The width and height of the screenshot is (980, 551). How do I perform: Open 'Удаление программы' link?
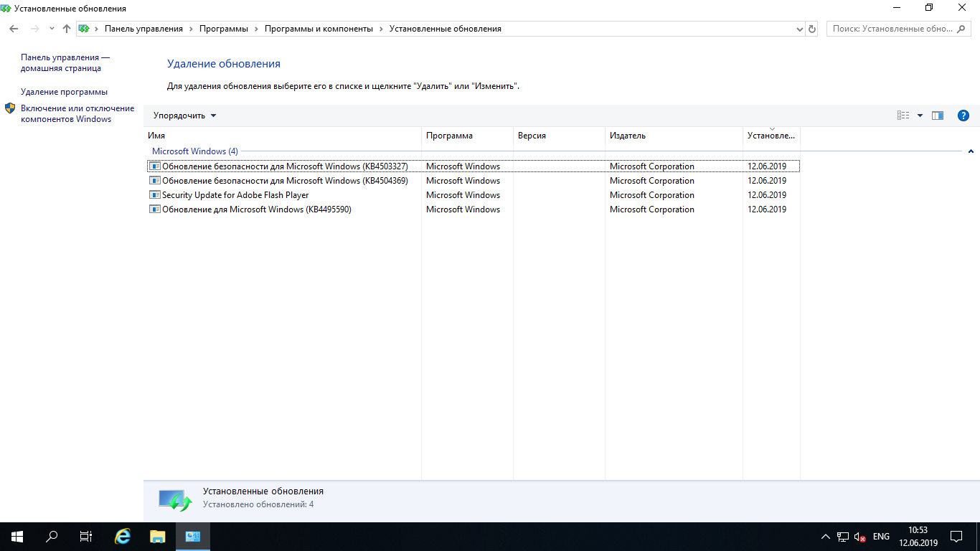pyautogui.click(x=64, y=92)
